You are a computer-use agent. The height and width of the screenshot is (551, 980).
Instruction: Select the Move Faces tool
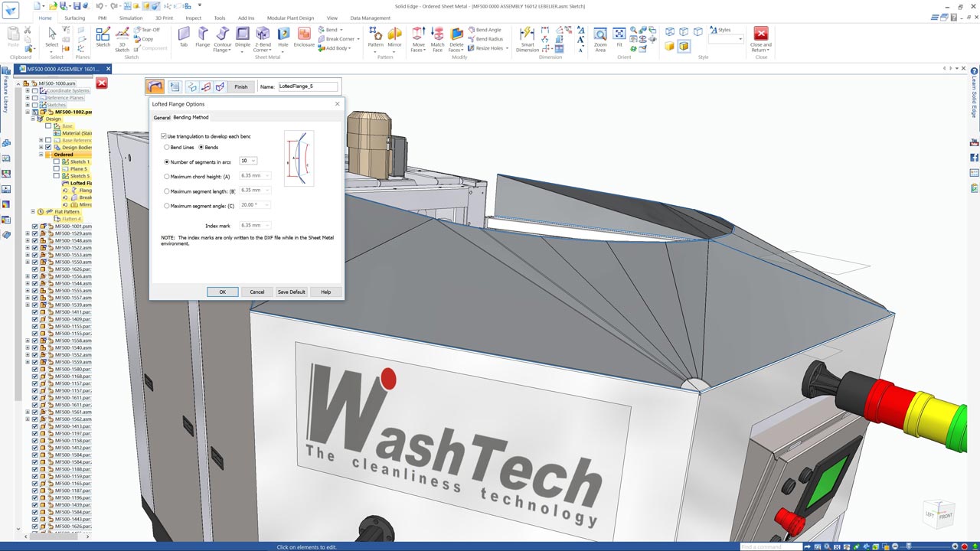click(418, 34)
